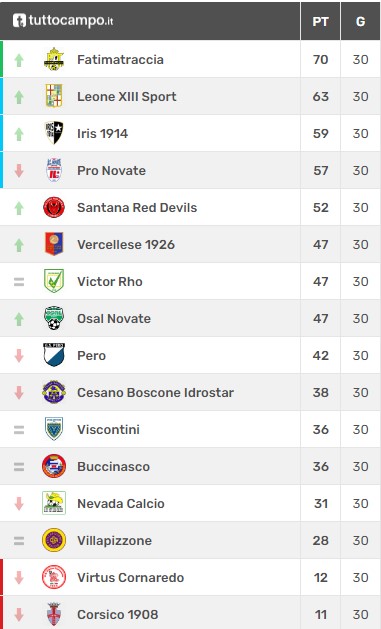This screenshot has width=381, height=629.
Task: Click the tuttocampo.it logo in header
Action: click(63, 20)
